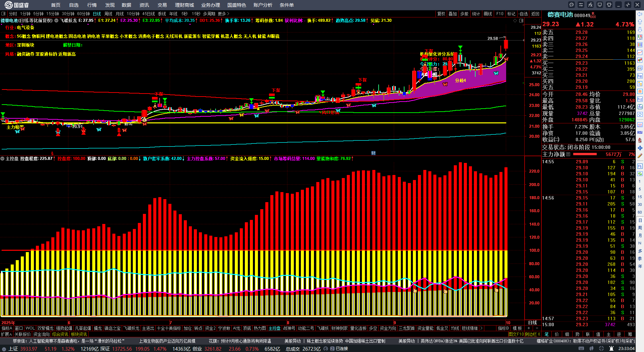Click the F10 company info button
Viewport: 644px width, 352px height.
click(500, 14)
